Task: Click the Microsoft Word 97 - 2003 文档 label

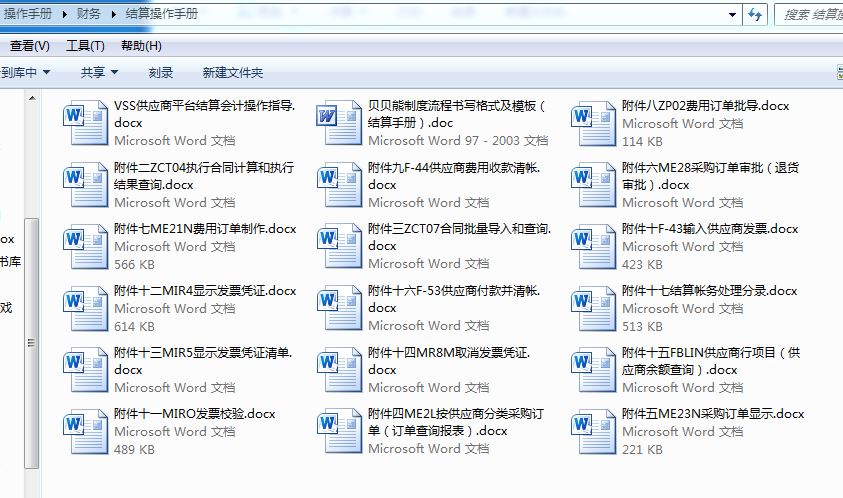Action: pos(458,141)
